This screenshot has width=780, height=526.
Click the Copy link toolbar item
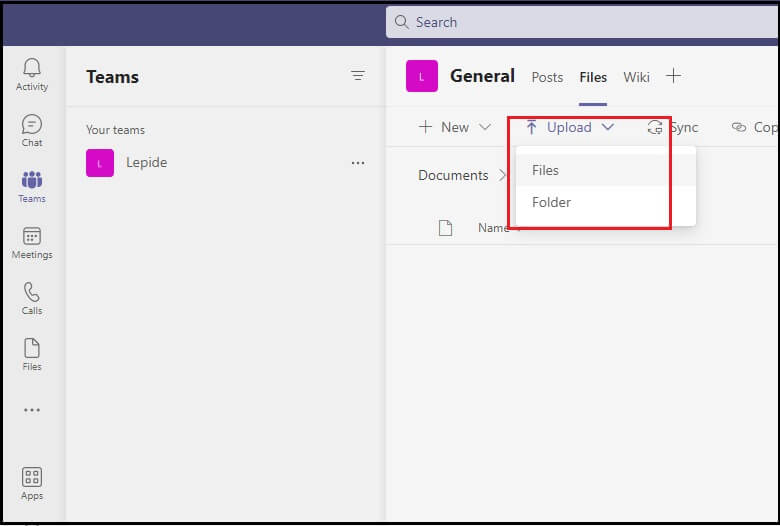click(755, 127)
